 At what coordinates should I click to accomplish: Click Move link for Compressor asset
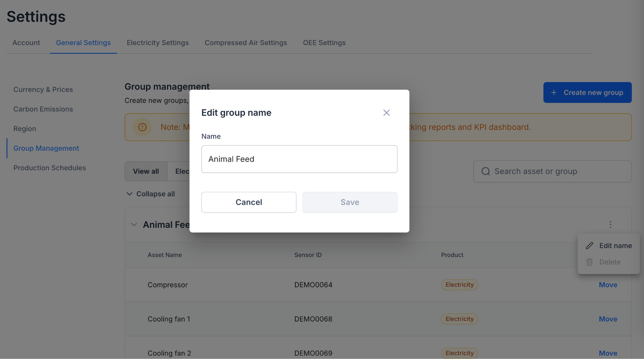(x=608, y=285)
